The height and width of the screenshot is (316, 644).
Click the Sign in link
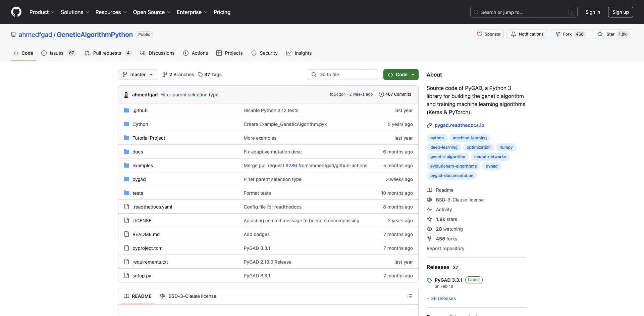click(x=593, y=12)
